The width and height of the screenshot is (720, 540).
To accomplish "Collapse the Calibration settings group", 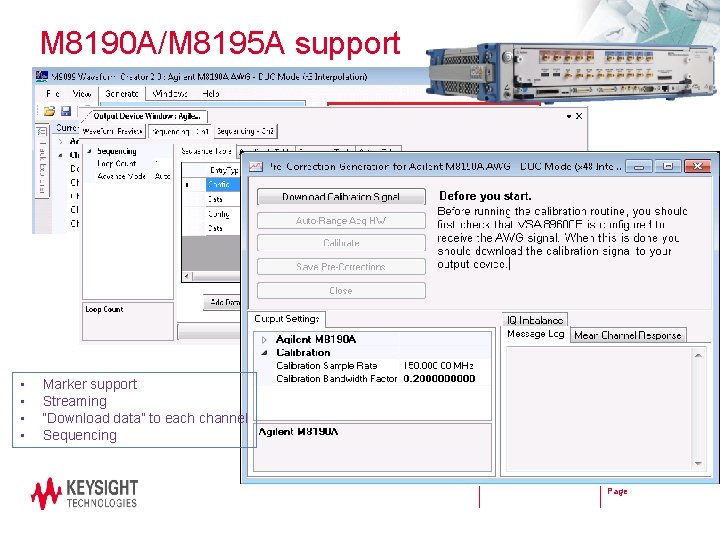I will (x=264, y=353).
